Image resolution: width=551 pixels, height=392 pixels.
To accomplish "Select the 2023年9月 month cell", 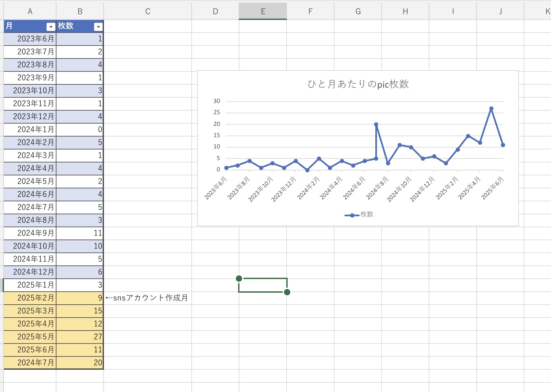I will tap(30, 78).
